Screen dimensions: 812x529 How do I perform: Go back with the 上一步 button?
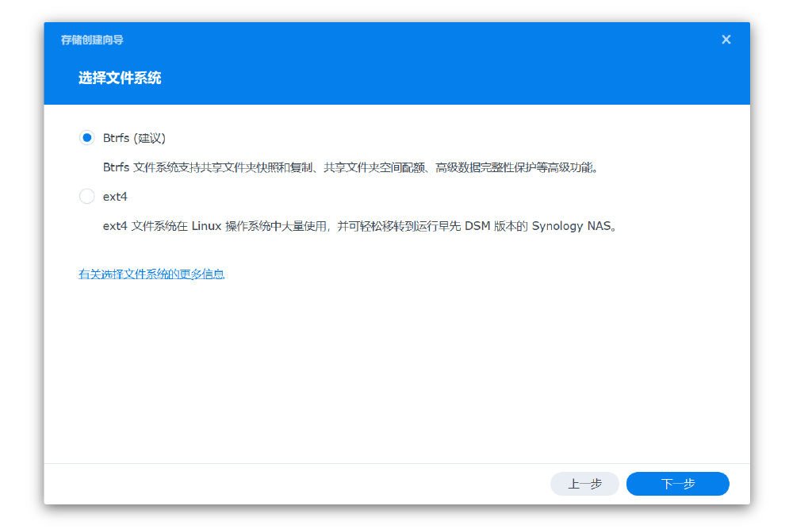584,484
